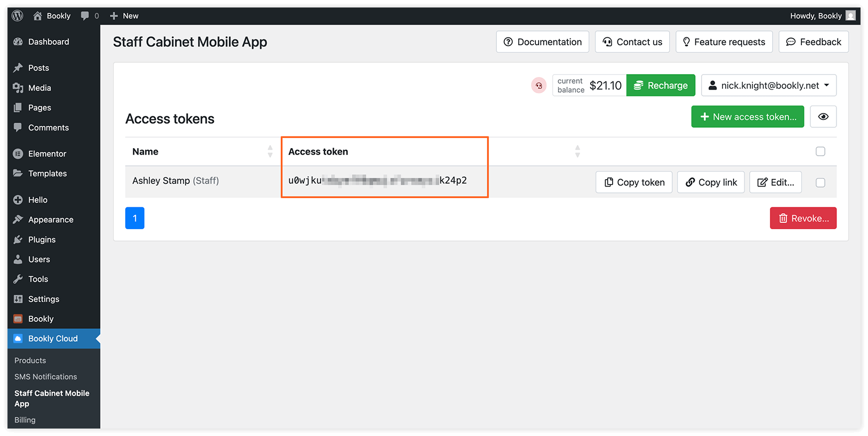Click the Media library icon
This screenshot has height=436, width=868.
tap(18, 87)
